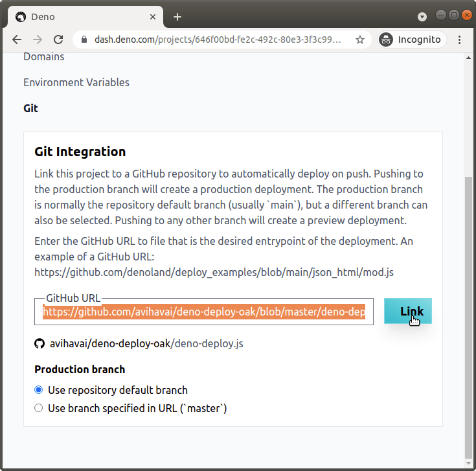The image size is (476, 471).
Task: Open Chrome three-dot menu
Action: click(459, 40)
